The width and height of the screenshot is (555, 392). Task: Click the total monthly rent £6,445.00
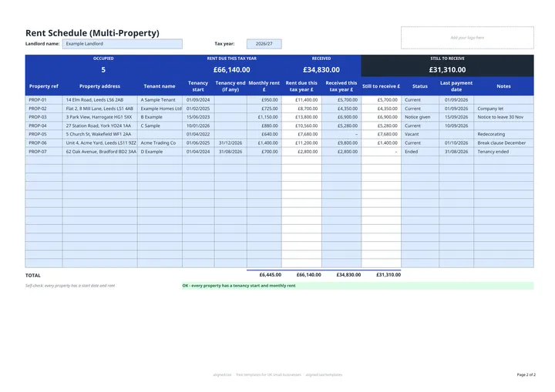click(x=271, y=275)
